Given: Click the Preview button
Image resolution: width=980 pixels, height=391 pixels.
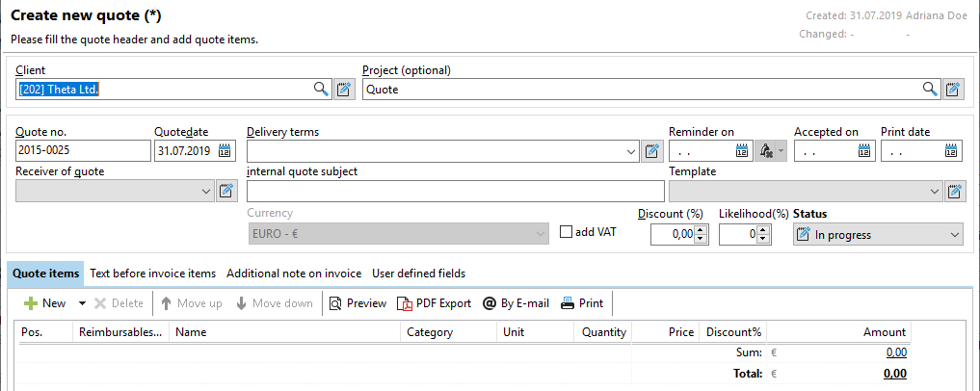Looking at the screenshot, I should coord(358,303).
